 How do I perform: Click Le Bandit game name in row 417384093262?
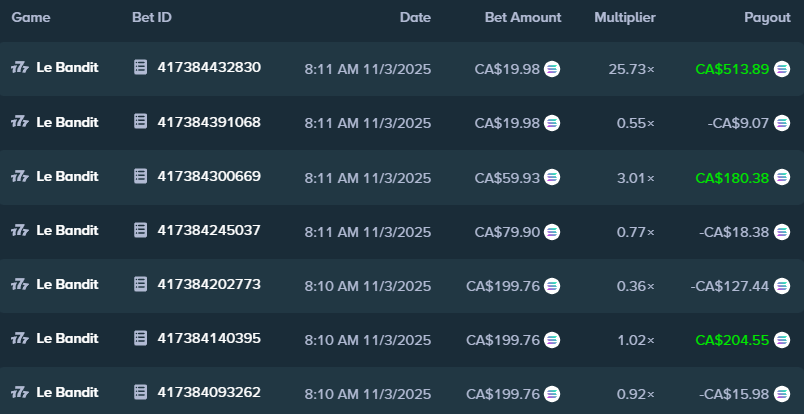tap(67, 393)
